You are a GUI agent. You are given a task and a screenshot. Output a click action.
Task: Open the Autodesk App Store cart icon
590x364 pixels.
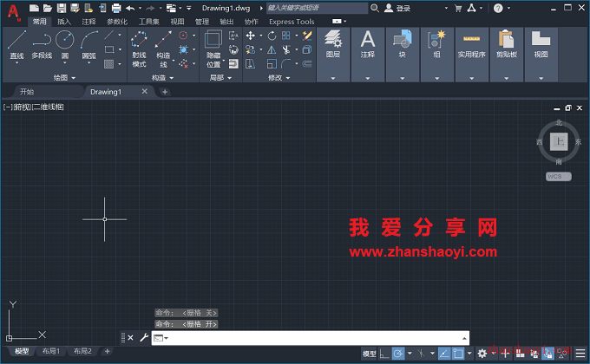coord(458,8)
